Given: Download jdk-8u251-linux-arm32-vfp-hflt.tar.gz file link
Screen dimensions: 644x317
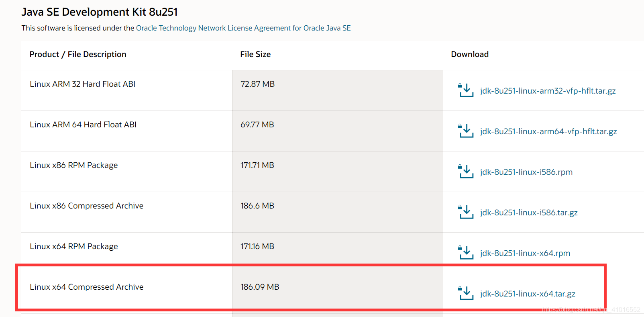Looking at the screenshot, I should pyautogui.click(x=548, y=91).
